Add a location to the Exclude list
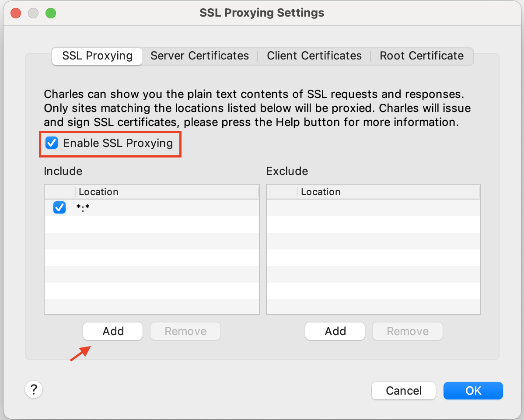The height and width of the screenshot is (420, 524). click(x=335, y=331)
